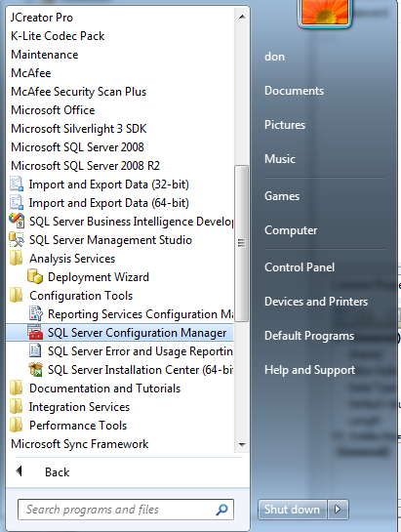Viewport: 401px width, 532px height.
Task: Open 'Reporting Services Configuration Manager' by its label text
Action: [x=140, y=314]
